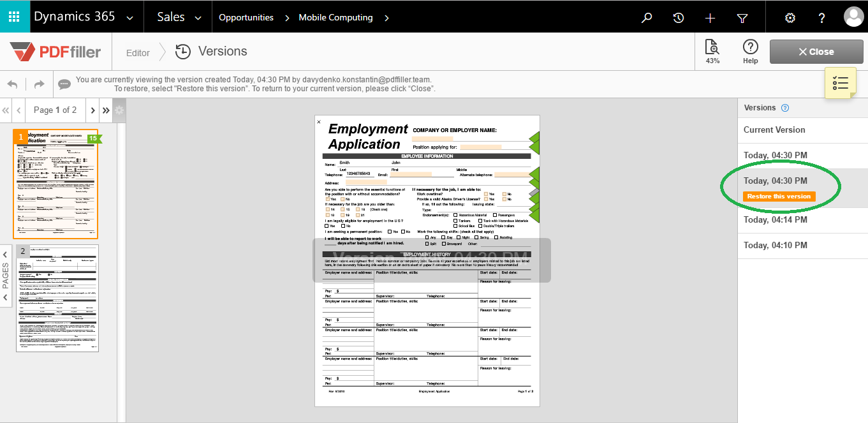The width and height of the screenshot is (868, 423).
Task: Jump to first page double arrow
Action: point(6,110)
